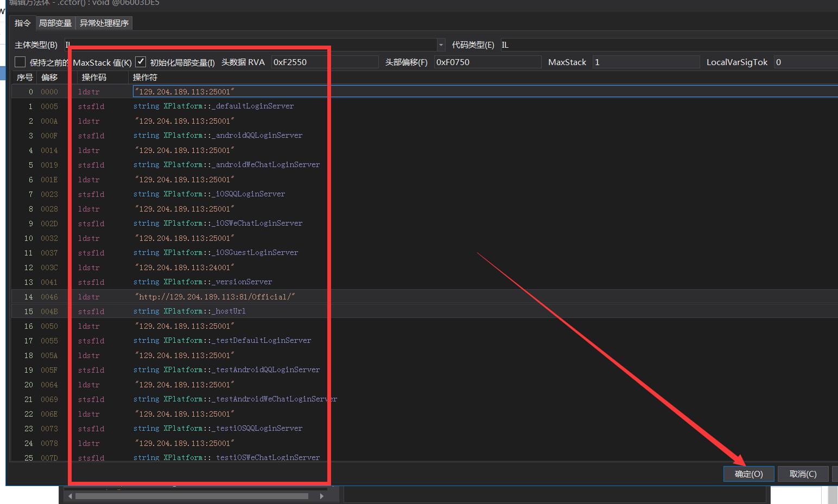Click the MaxStack value field
838x504 pixels.
[x=645, y=62]
